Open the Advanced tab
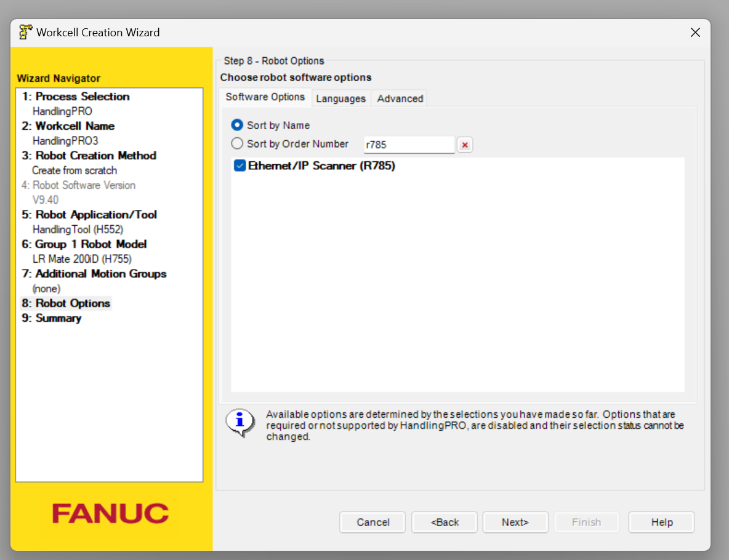This screenshot has width=729, height=560. coord(400,98)
